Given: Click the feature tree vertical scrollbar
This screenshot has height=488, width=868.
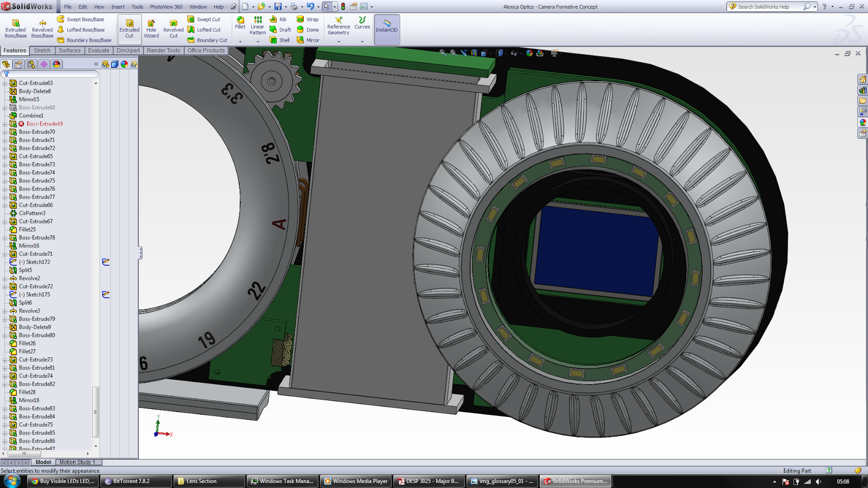Looking at the screenshot, I should coord(96,412).
